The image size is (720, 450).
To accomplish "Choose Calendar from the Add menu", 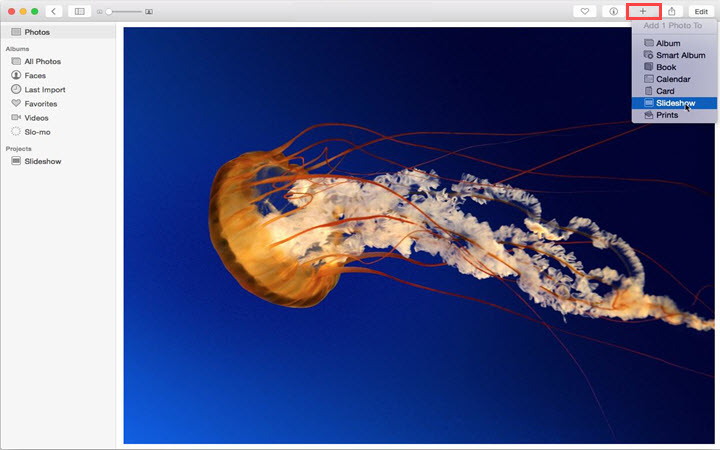I will (x=674, y=79).
